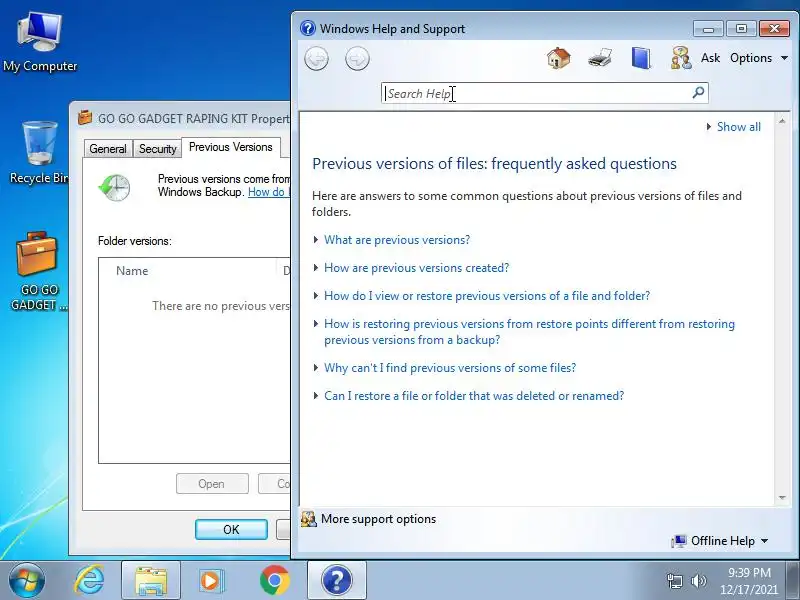Go to Help and Support home

pyautogui.click(x=559, y=58)
